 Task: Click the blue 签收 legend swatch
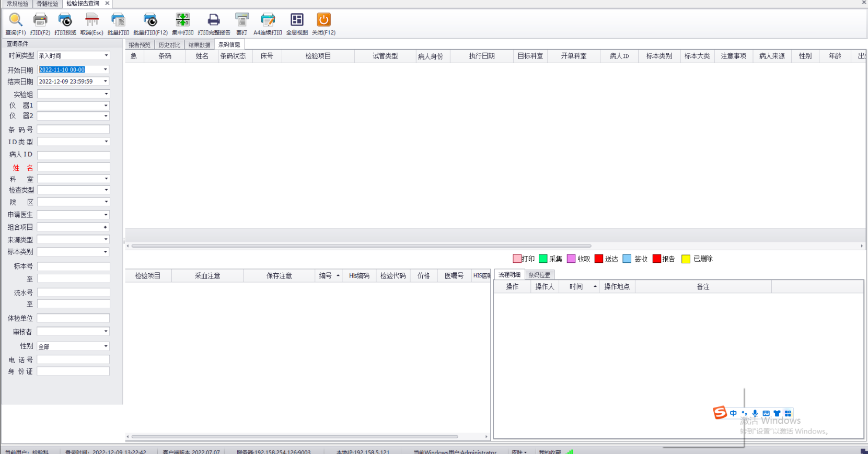627,259
